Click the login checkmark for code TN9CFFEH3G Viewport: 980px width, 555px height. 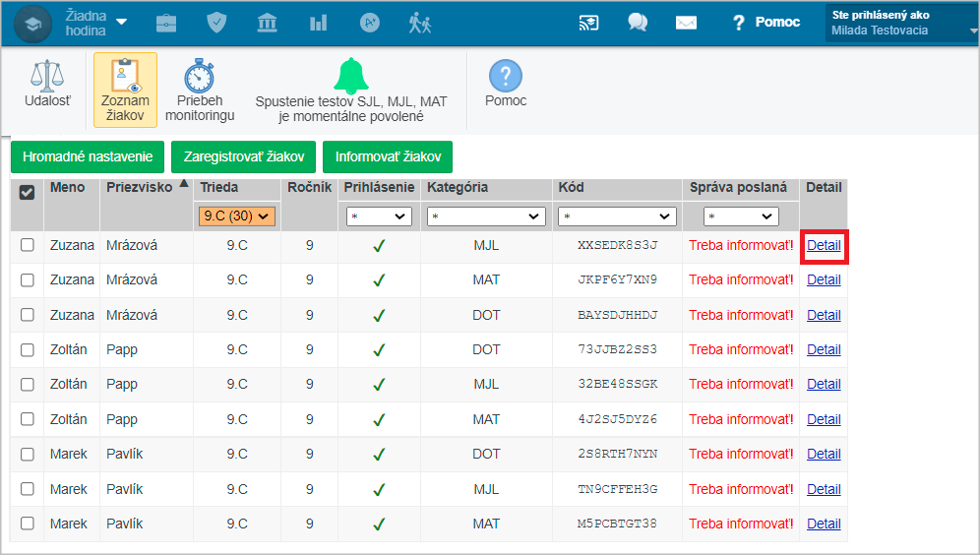tap(379, 490)
